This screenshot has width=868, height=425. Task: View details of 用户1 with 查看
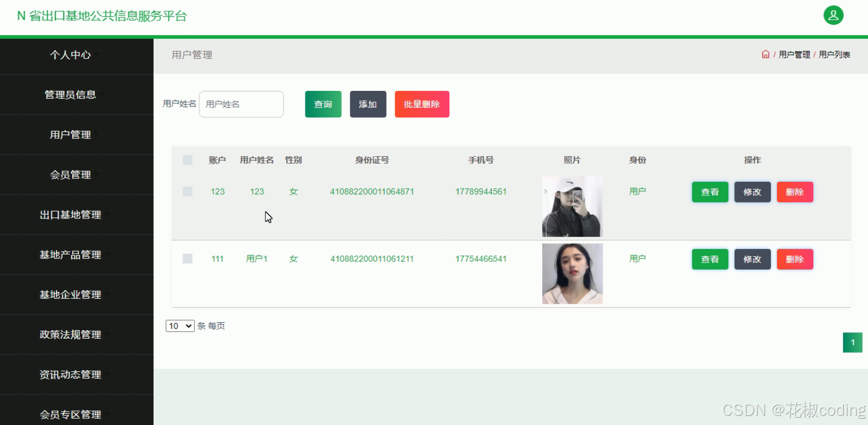[710, 259]
